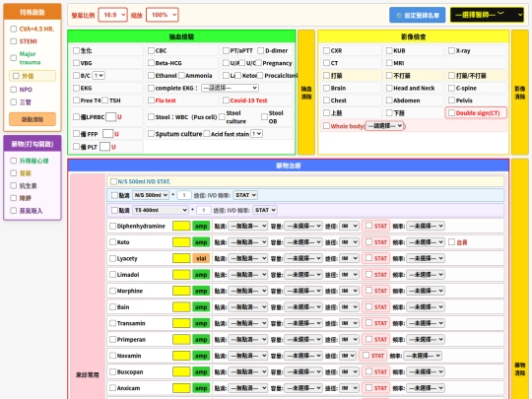The image size is (532, 399).
Task: Click the N/S 500ml quantity field
Action: click(184, 195)
